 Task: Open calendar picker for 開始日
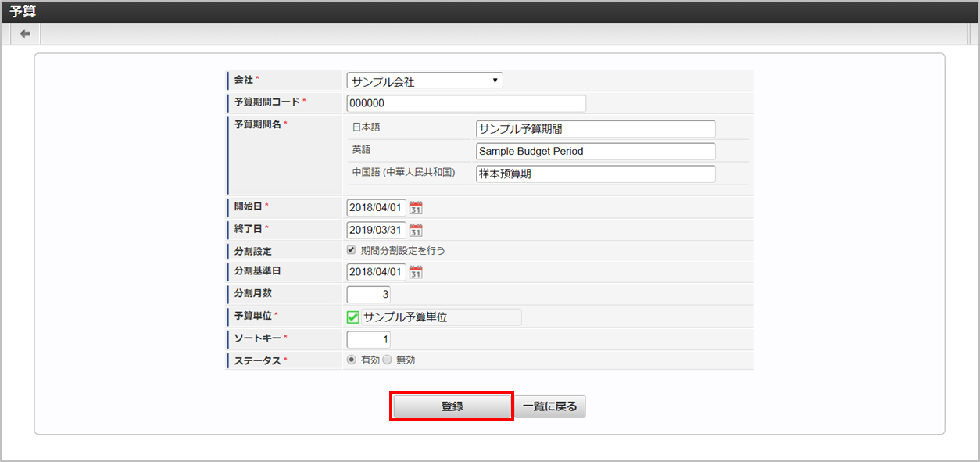[x=416, y=208]
